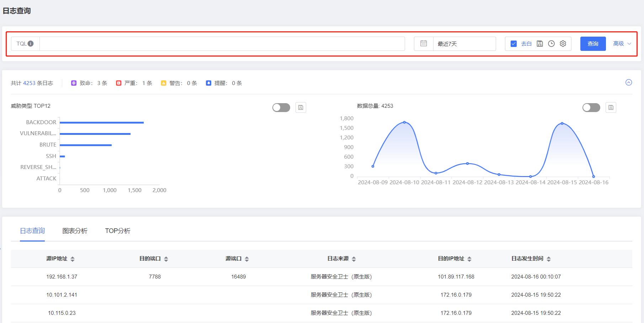Viewport: 644px width, 323px height.
Task: Sort by 目的端口 column arrows
Action: point(166,259)
